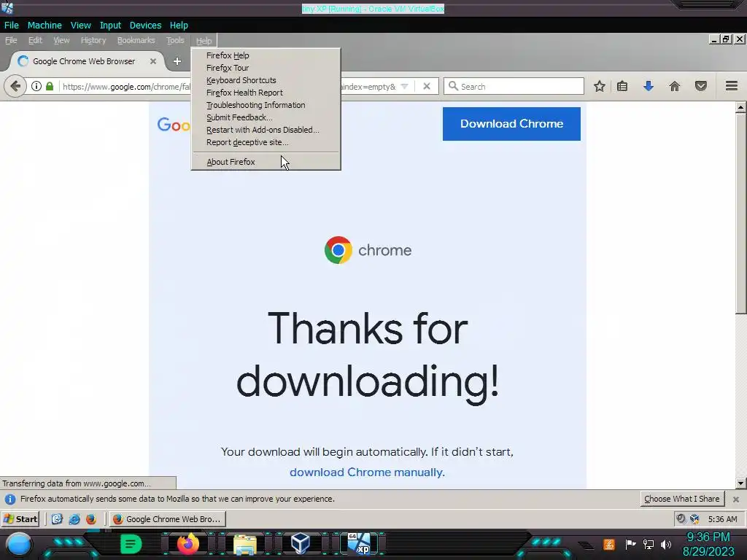Click the host clock showing 9:36 PM
Viewport: 747px width, 560px height.
(x=708, y=537)
